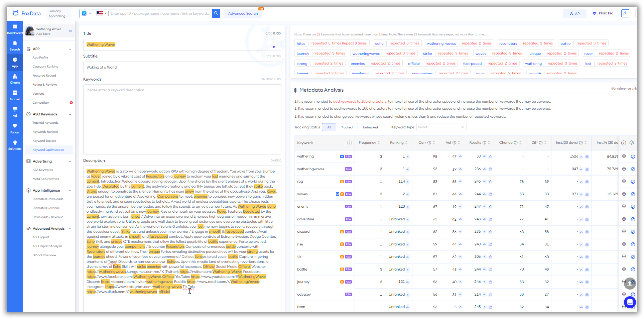Click into the Keywords description text area

(182, 119)
